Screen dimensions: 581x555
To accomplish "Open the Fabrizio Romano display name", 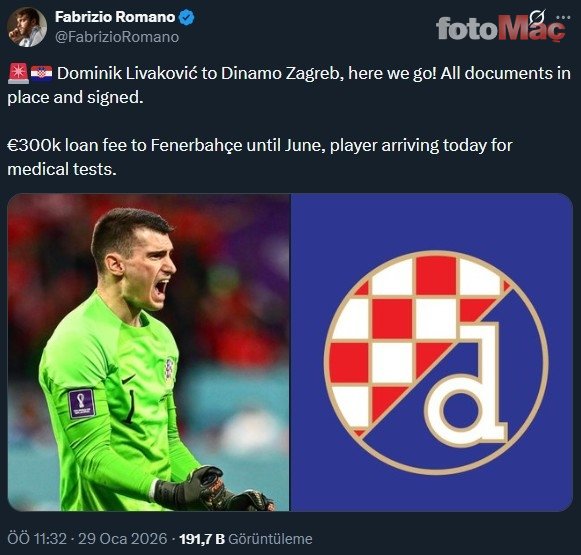I will [x=115, y=17].
